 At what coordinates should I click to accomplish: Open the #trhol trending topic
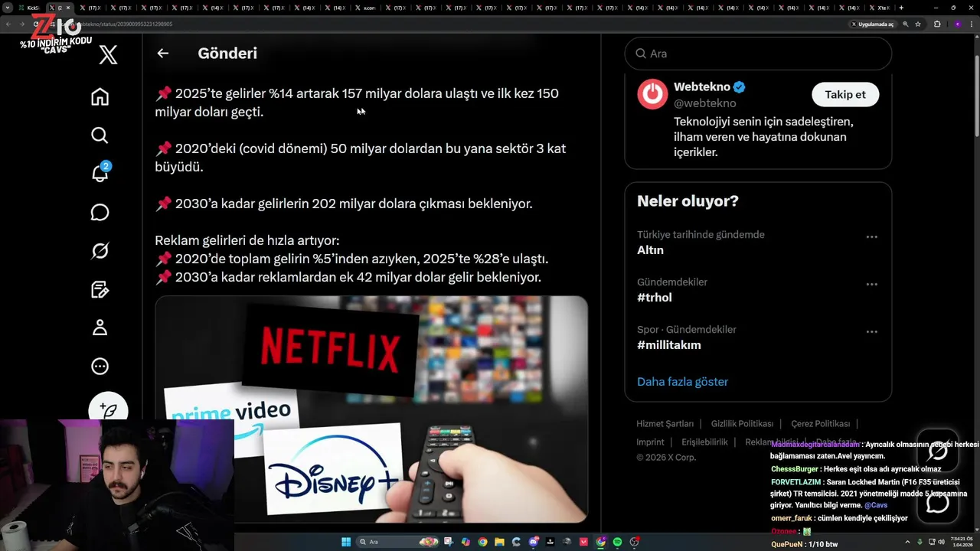click(x=655, y=297)
